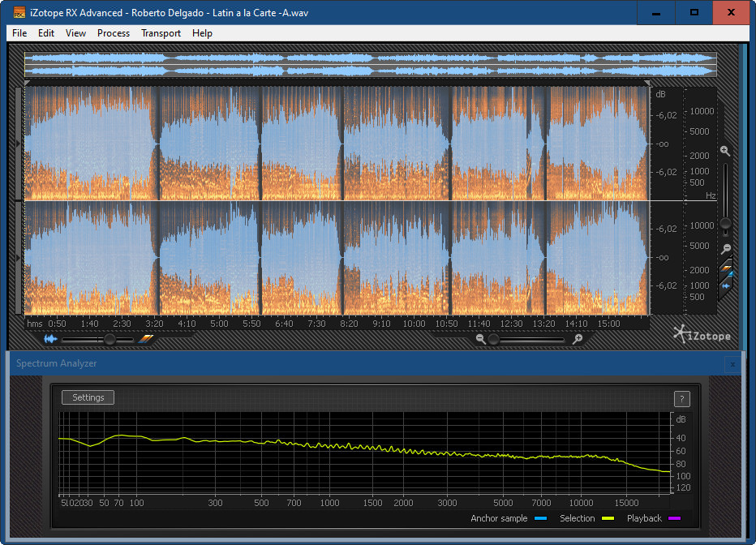
Task: Open the Process menu
Action: tap(114, 33)
